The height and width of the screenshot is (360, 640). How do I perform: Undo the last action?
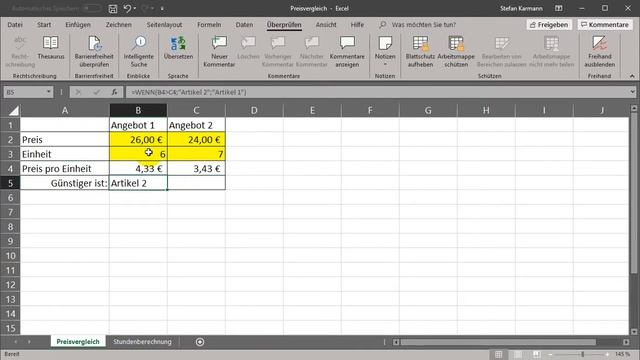tap(127, 9)
